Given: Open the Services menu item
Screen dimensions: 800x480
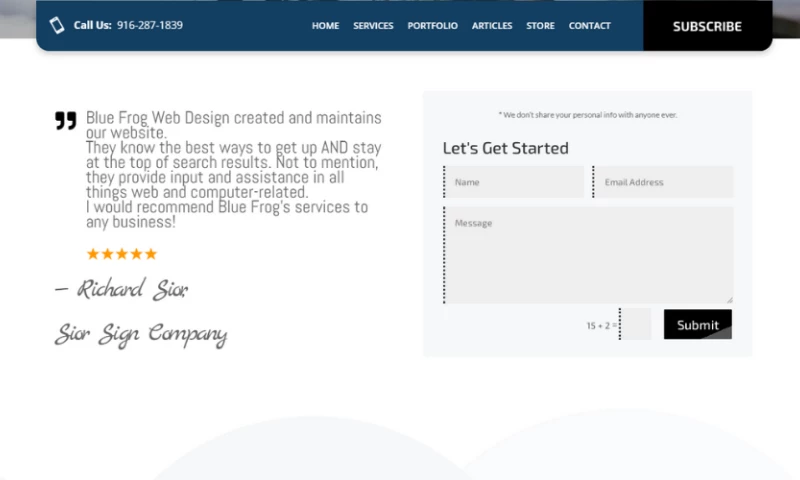Looking at the screenshot, I should tap(373, 26).
